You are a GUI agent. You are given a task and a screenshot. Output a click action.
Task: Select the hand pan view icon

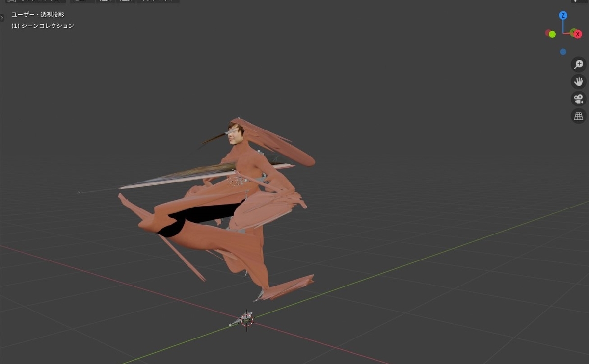[579, 81]
